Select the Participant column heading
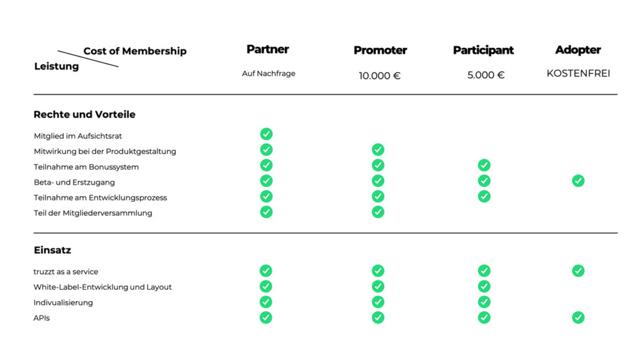The width and height of the screenshot is (644, 362). (x=484, y=50)
